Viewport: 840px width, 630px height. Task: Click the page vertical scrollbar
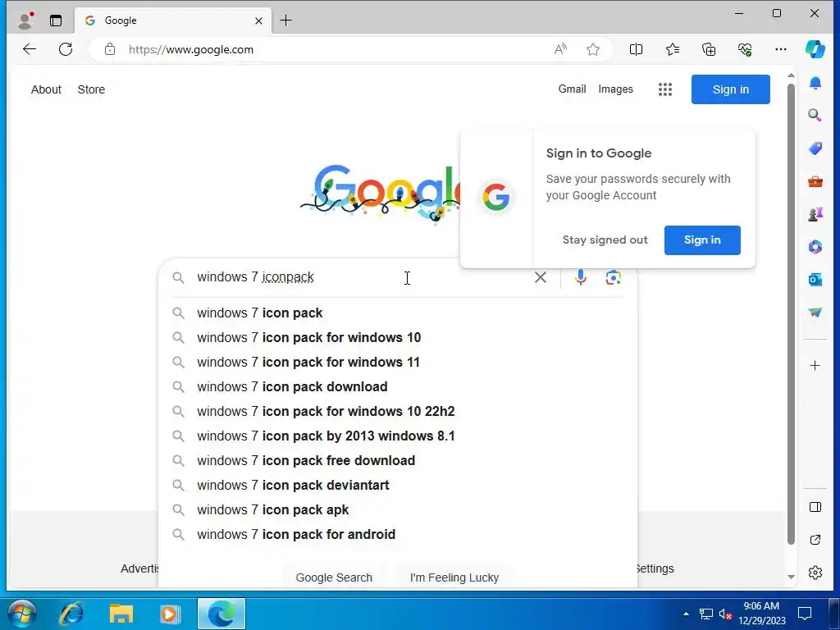[791, 313]
